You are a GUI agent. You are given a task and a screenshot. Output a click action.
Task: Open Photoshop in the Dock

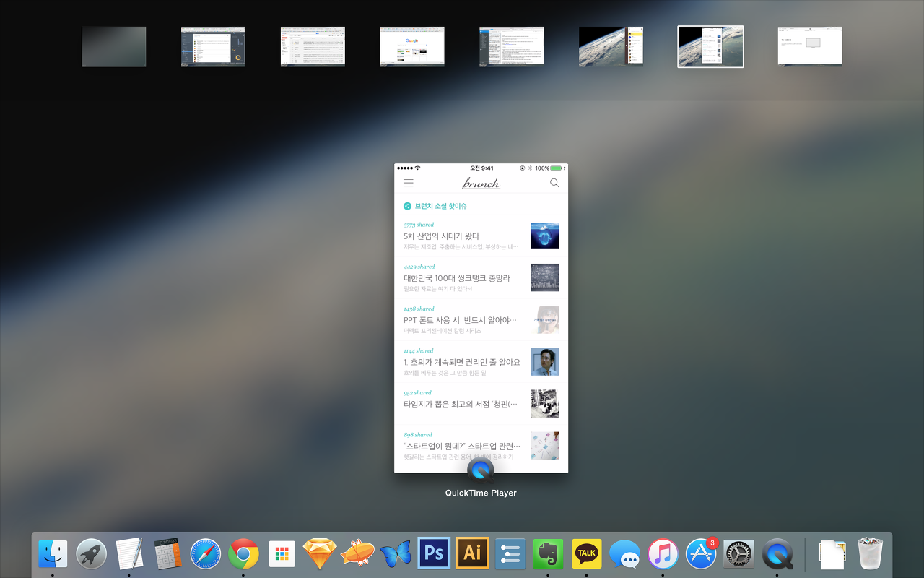[434, 553]
